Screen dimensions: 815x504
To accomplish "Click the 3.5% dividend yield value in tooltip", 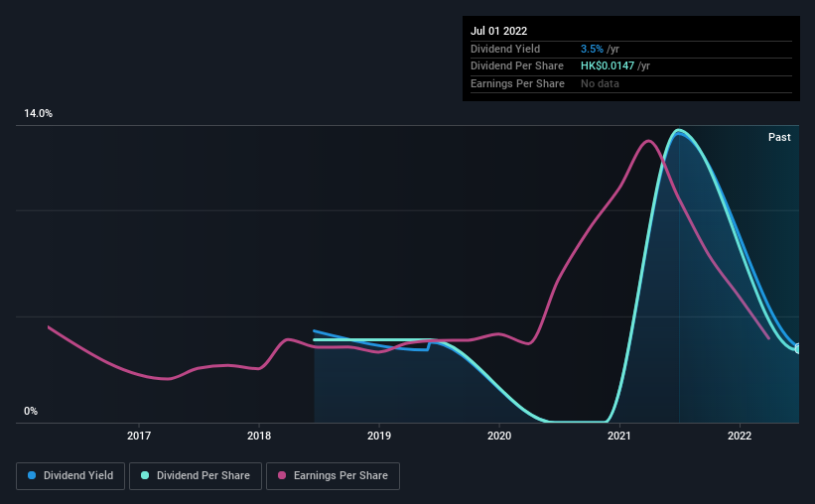I will click(592, 49).
